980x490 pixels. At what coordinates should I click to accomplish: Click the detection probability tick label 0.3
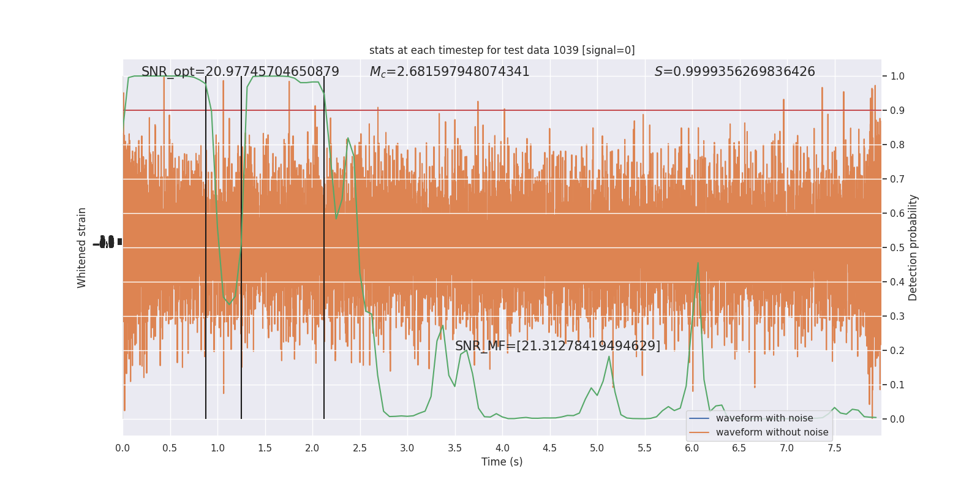[897, 316]
